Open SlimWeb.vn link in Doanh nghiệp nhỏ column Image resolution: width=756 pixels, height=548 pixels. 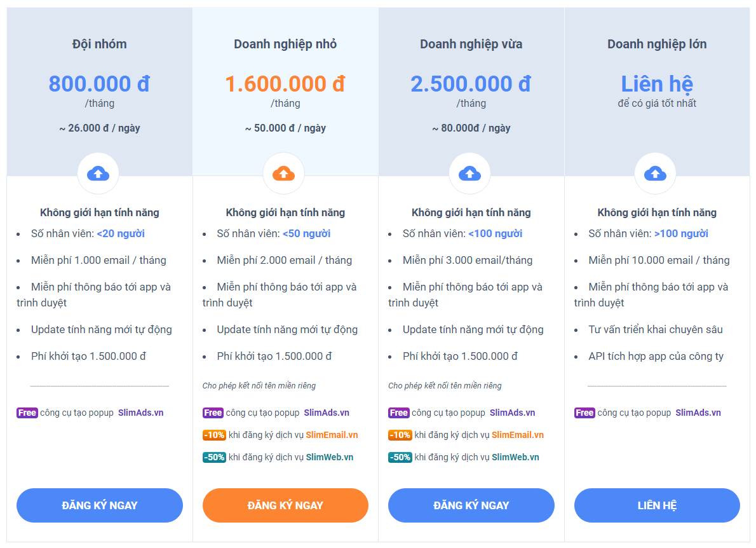click(330, 457)
